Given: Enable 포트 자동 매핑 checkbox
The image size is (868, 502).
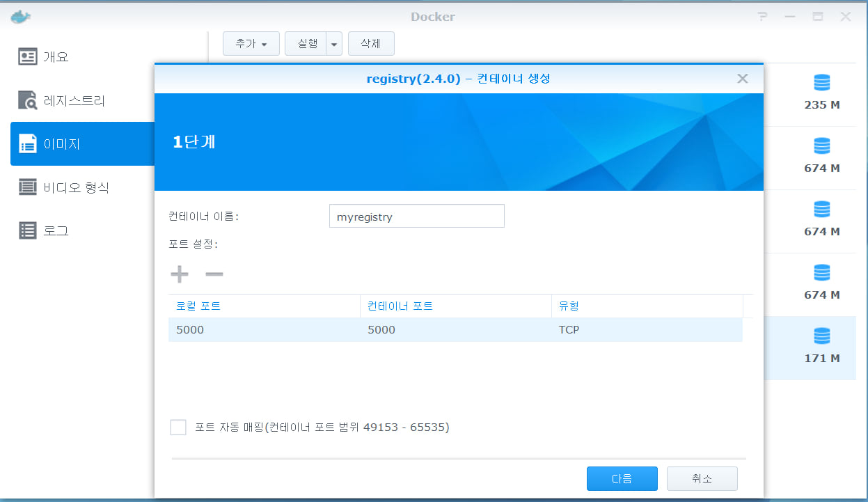Looking at the screenshot, I should pyautogui.click(x=178, y=428).
